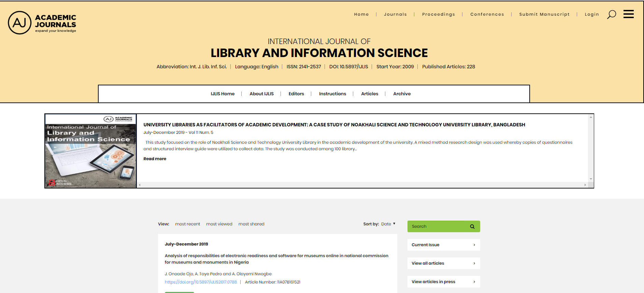Screen dimensions: 644x293
Task: Click Read more on featured article
Action: point(155,159)
